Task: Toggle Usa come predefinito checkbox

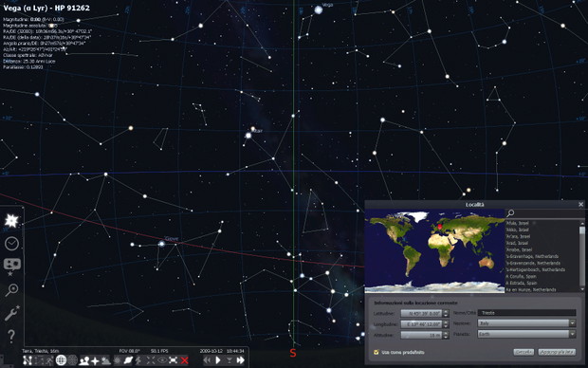Action: (x=377, y=352)
